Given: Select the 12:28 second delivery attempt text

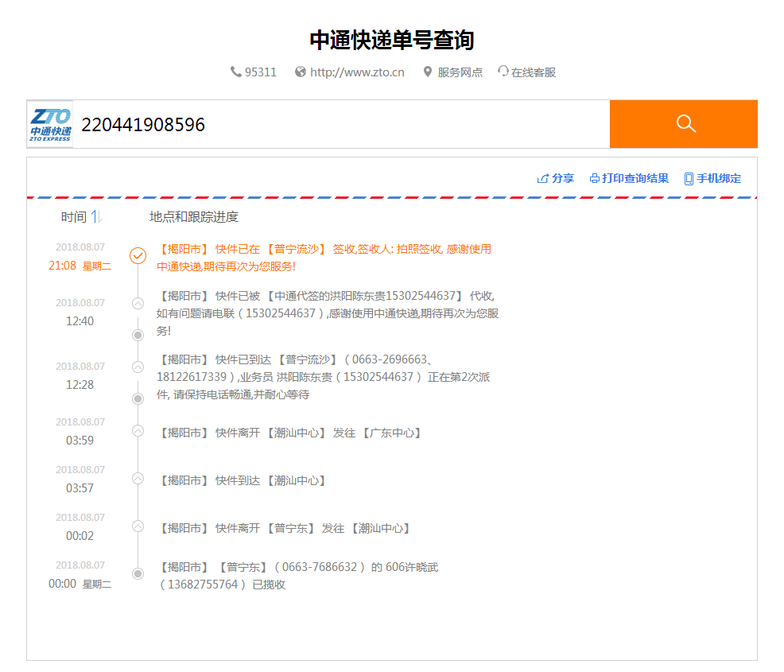Looking at the screenshot, I should point(323,377).
